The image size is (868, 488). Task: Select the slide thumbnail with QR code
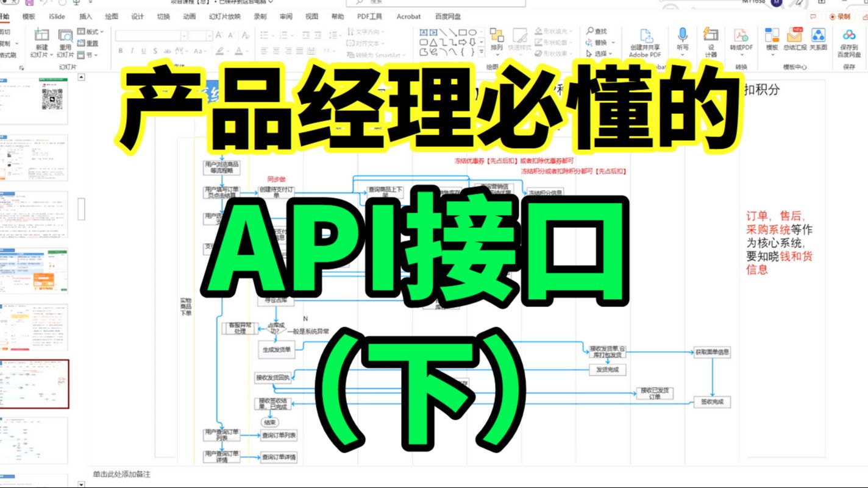[x=35, y=100]
